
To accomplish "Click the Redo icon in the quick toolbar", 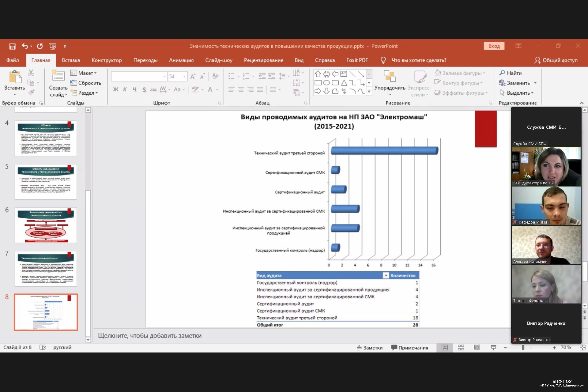I will pos(40,46).
